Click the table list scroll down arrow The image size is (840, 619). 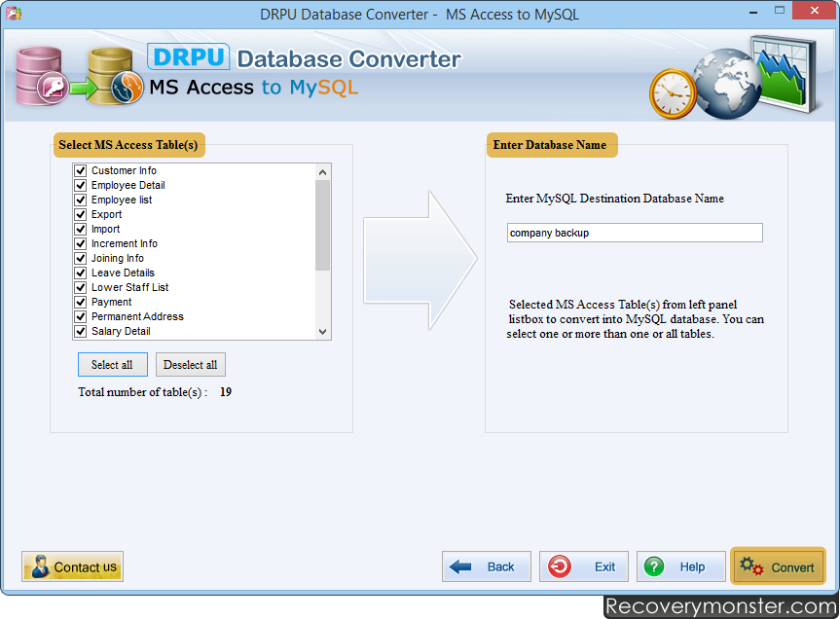(x=322, y=332)
